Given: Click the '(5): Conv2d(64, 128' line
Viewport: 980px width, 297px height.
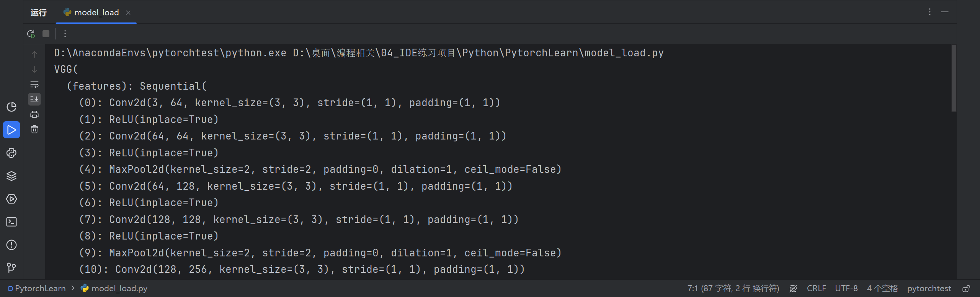Looking at the screenshot, I should 296,186.
